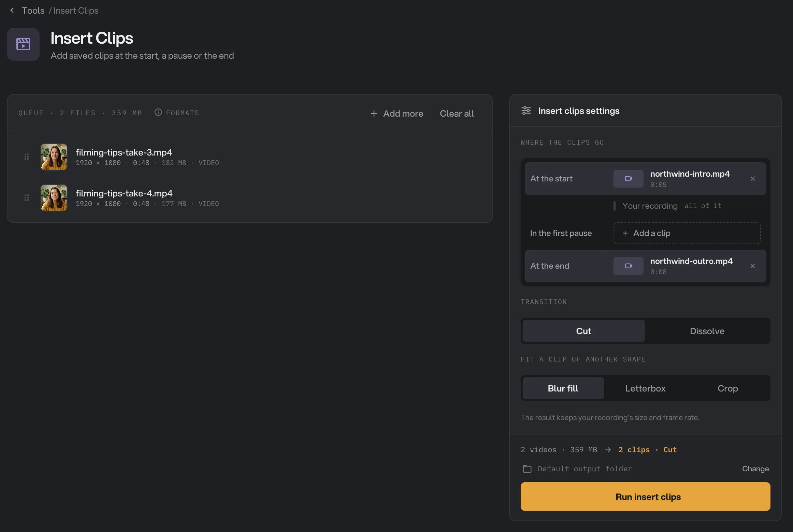Select the filming-tips-take-3.mp4 file name
Viewport: 793px width, 532px height.
tap(124, 152)
